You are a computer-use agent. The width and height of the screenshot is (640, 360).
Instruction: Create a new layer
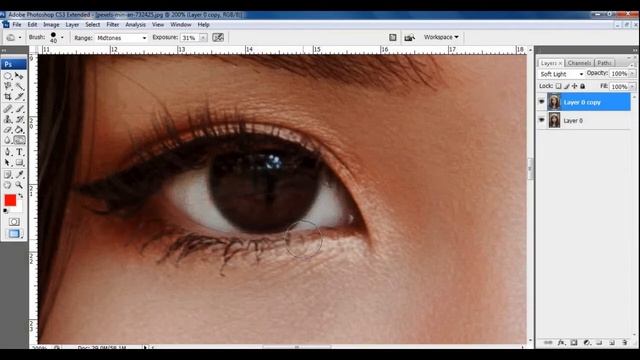pos(612,342)
